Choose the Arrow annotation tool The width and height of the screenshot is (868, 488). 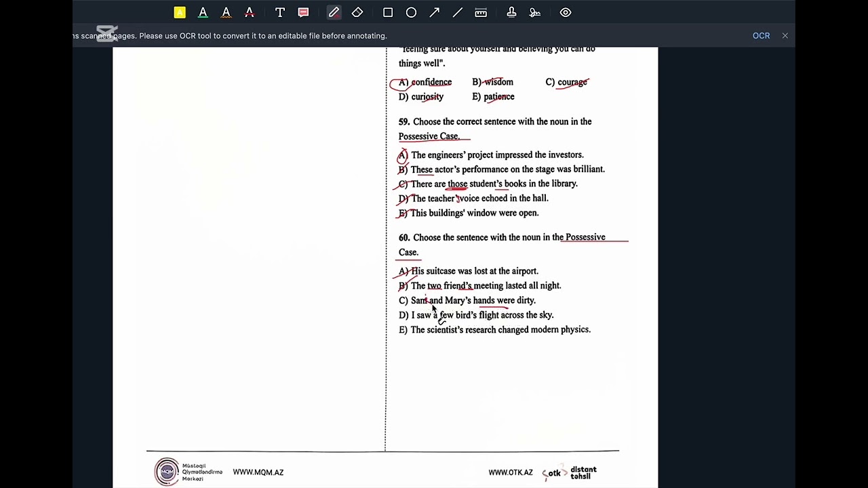point(435,12)
